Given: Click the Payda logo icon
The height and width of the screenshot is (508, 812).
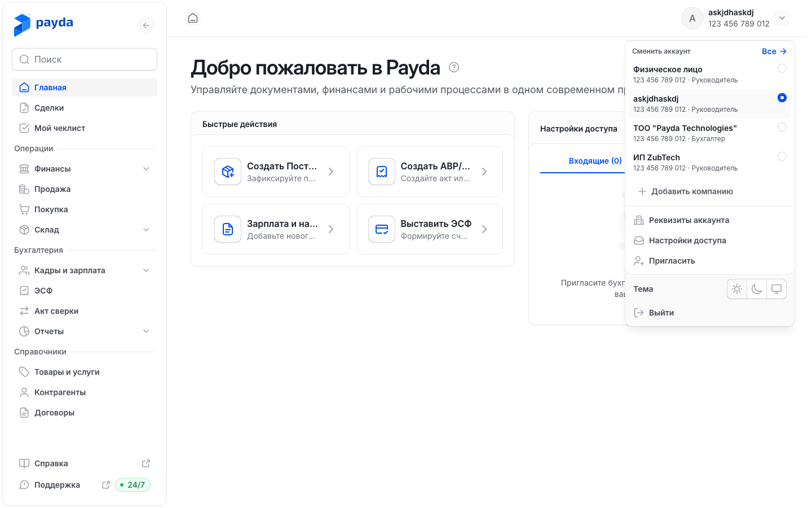Looking at the screenshot, I should coord(22,25).
